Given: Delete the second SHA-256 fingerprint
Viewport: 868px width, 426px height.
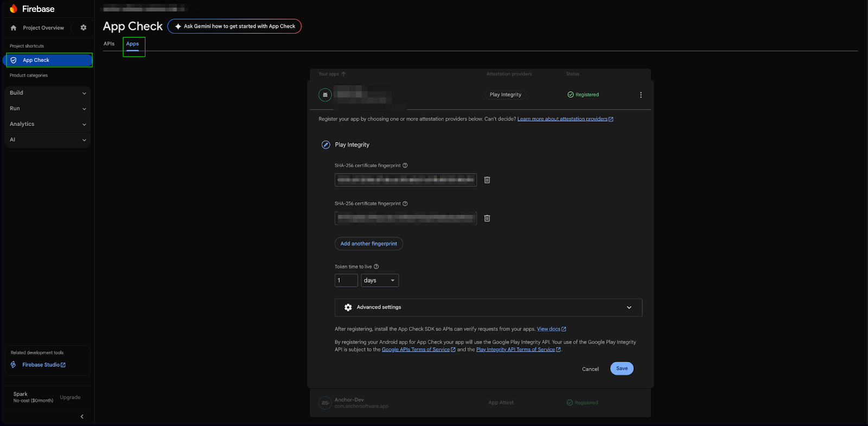Looking at the screenshot, I should coord(487,218).
